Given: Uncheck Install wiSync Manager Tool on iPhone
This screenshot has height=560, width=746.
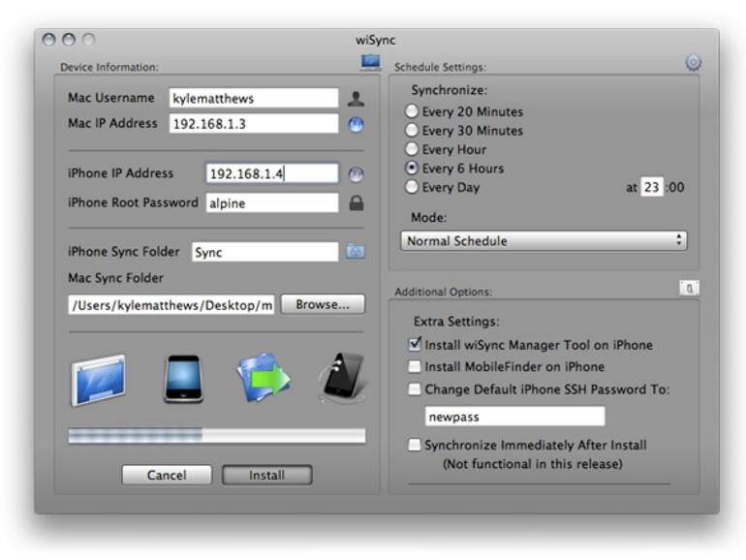Looking at the screenshot, I should tap(415, 345).
